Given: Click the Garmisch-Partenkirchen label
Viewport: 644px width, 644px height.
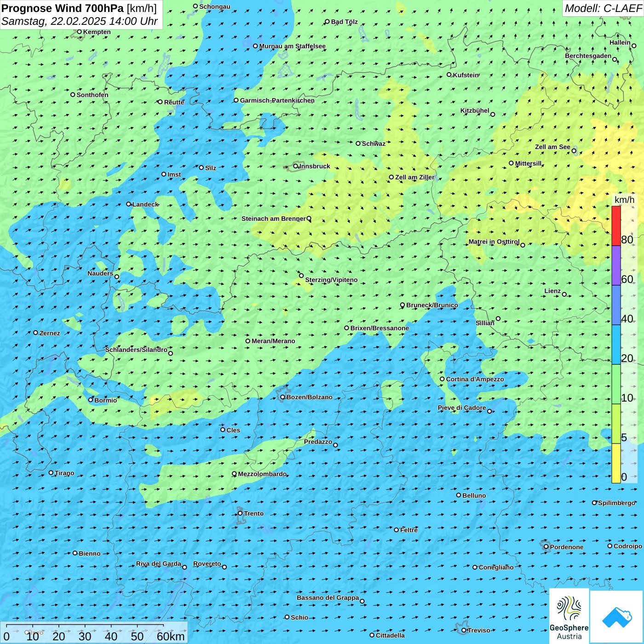Looking at the screenshot, I should tap(277, 100).
